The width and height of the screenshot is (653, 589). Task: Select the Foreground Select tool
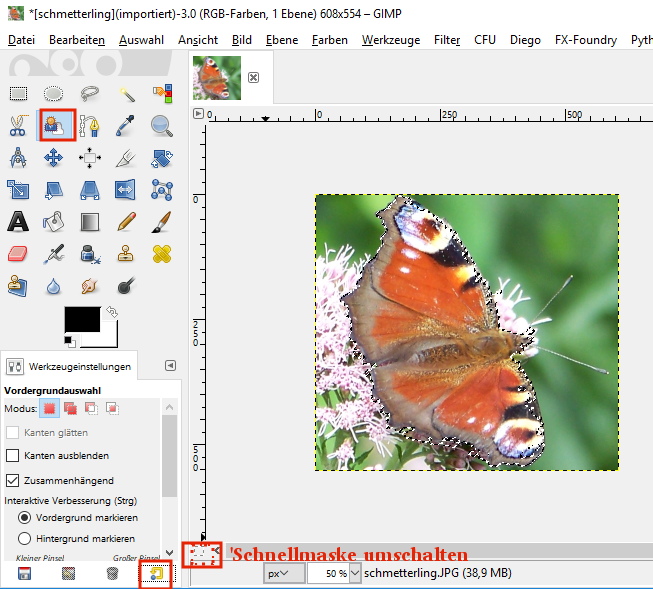point(53,125)
